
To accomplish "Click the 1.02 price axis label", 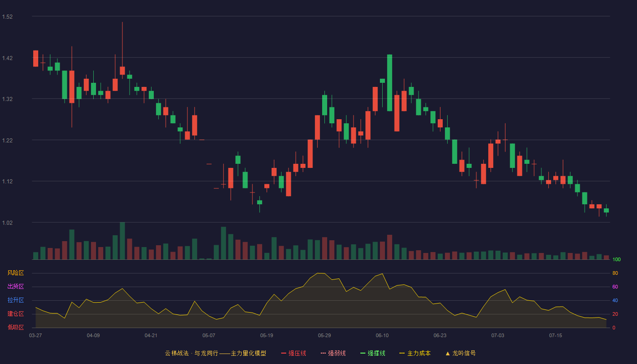I will 7,223.
